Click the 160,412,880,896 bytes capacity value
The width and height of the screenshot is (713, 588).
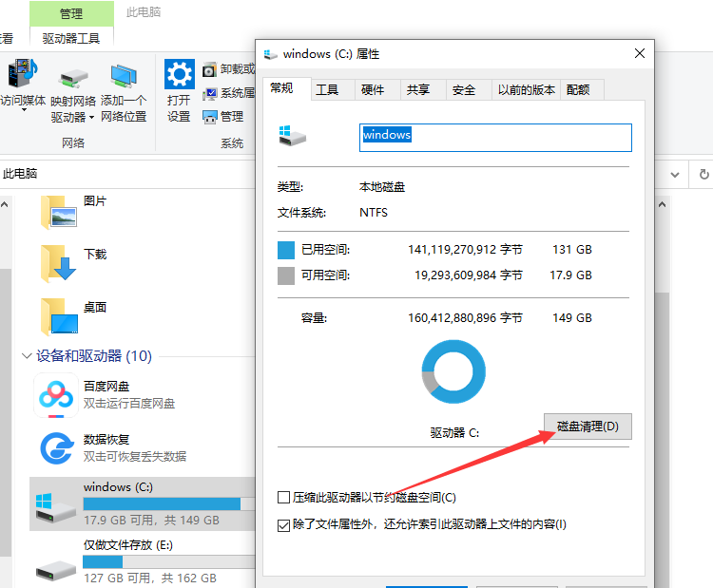tap(465, 317)
